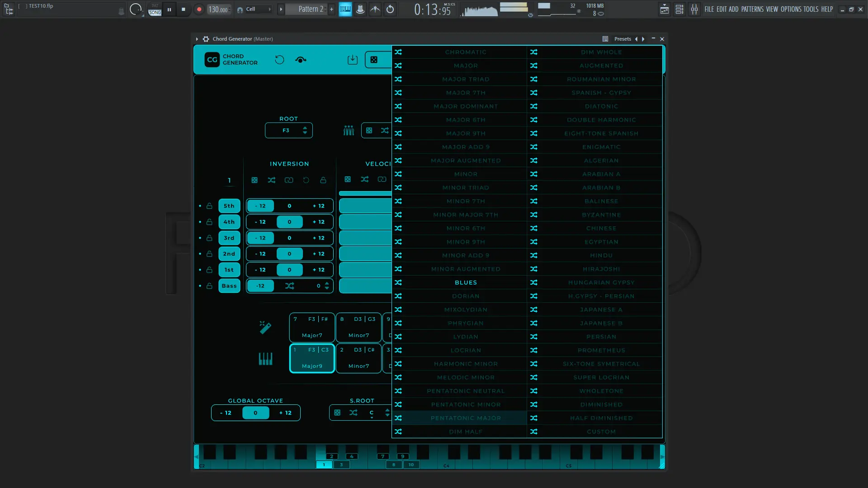Click the shuffle icon next to BLUES scale
This screenshot has height=488, width=868.
398,282
